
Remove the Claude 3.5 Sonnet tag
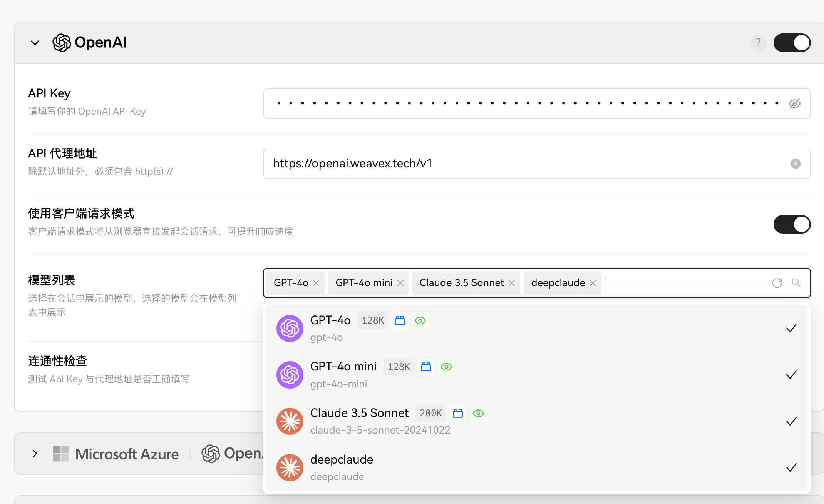[512, 283]
